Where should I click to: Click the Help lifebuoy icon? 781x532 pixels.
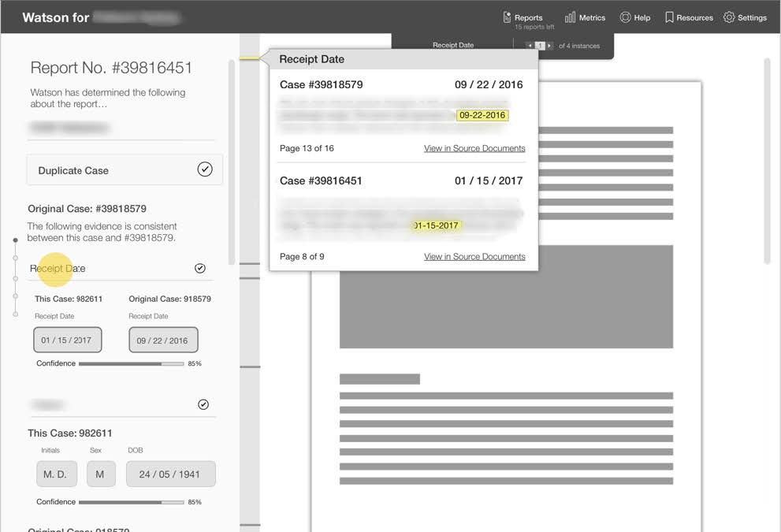click(625, 17)
